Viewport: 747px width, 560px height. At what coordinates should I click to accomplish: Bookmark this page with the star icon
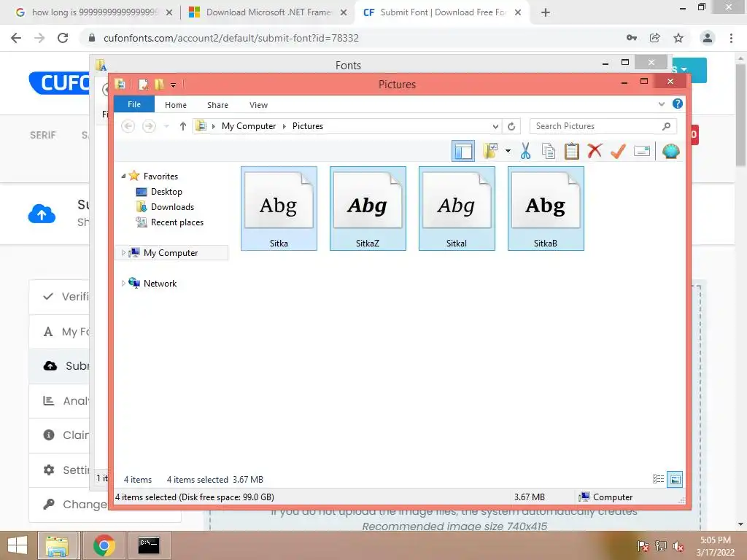pos(678,38)
